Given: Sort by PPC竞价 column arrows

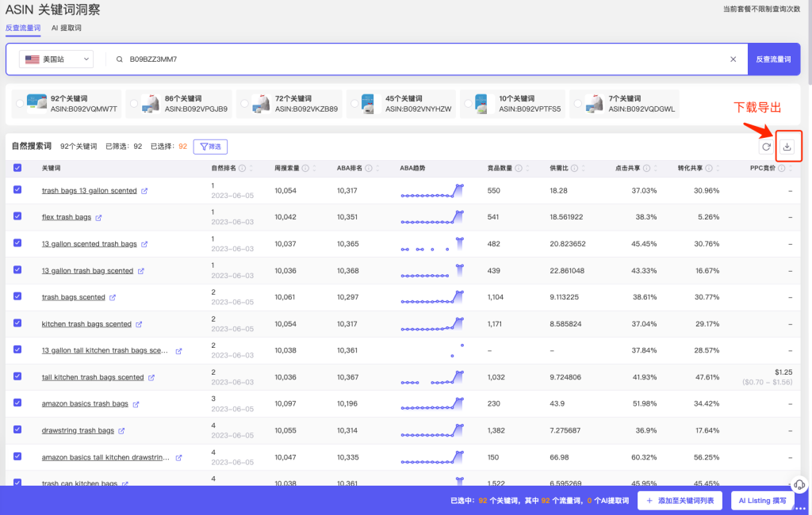Looking at the screenshot, I should point(791,168).
